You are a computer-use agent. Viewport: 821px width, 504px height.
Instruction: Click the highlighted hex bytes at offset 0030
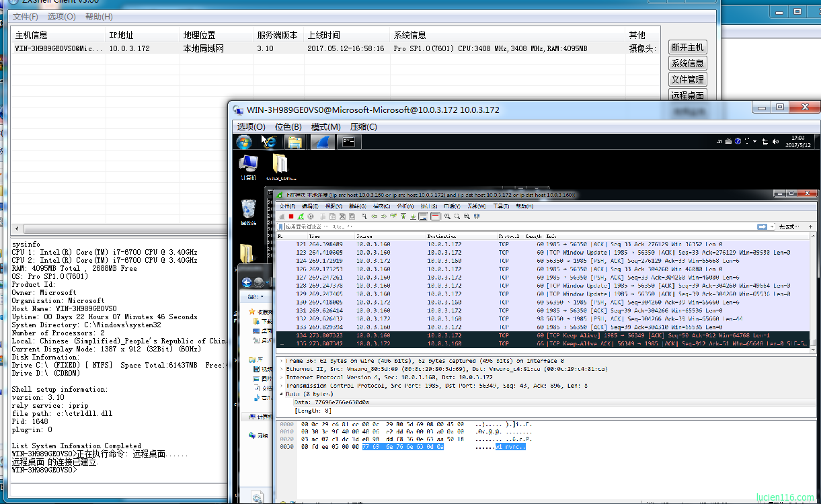[x=403, y=446]
